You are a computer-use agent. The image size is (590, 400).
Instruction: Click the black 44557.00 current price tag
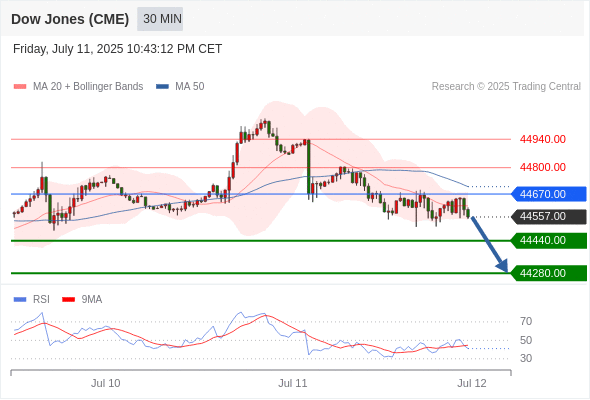click(549, 216)
